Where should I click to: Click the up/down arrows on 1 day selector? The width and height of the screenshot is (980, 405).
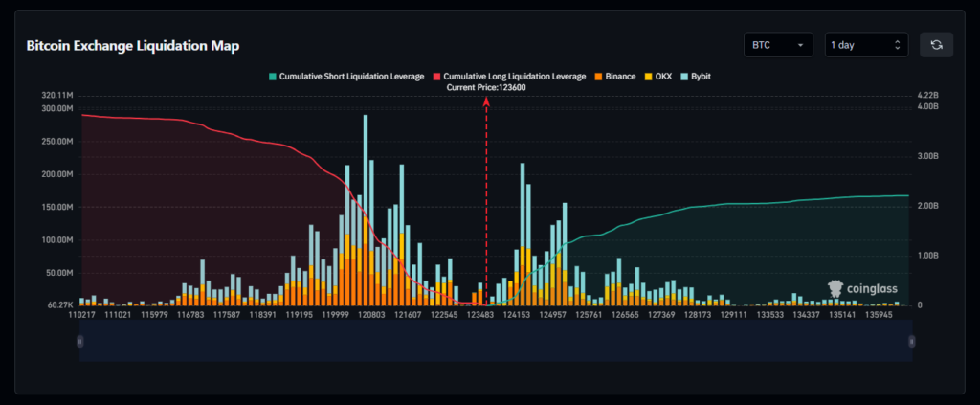tap(897, 45)
